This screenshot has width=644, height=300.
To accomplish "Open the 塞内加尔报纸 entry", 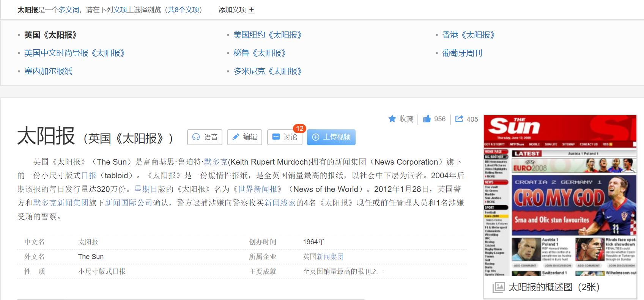I will [48, 71].
